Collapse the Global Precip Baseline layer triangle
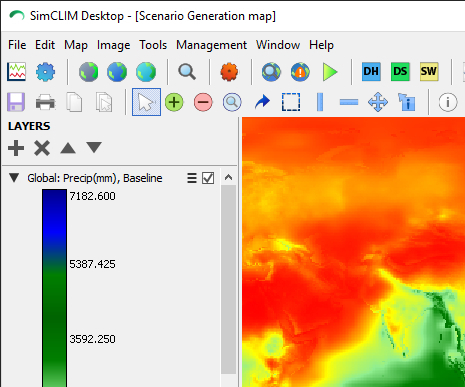Screen dimensions: 465x387 coord(14,178)
